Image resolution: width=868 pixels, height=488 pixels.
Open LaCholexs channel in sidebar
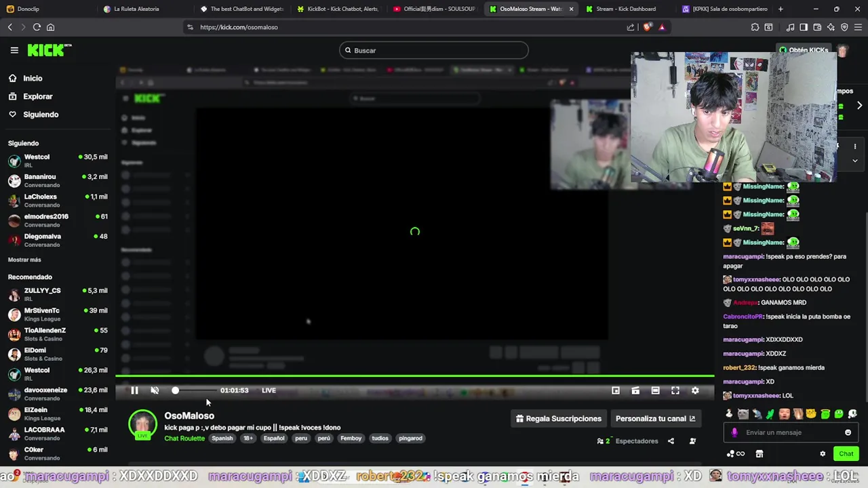point(58,200)
